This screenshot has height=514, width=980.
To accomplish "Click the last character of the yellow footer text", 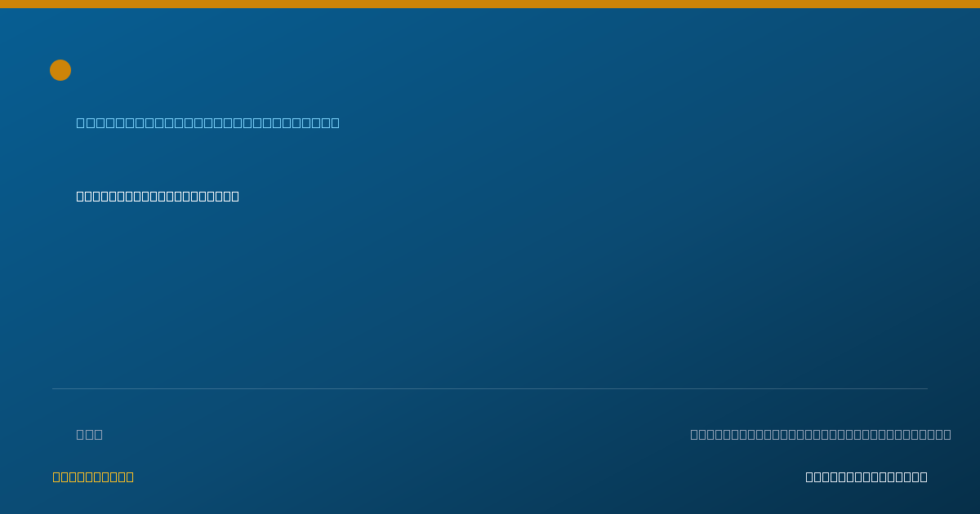I will (x=130, y=476).
